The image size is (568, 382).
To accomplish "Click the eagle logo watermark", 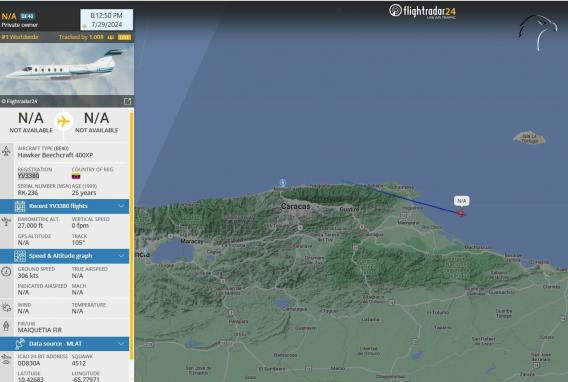I will point(538,33).
